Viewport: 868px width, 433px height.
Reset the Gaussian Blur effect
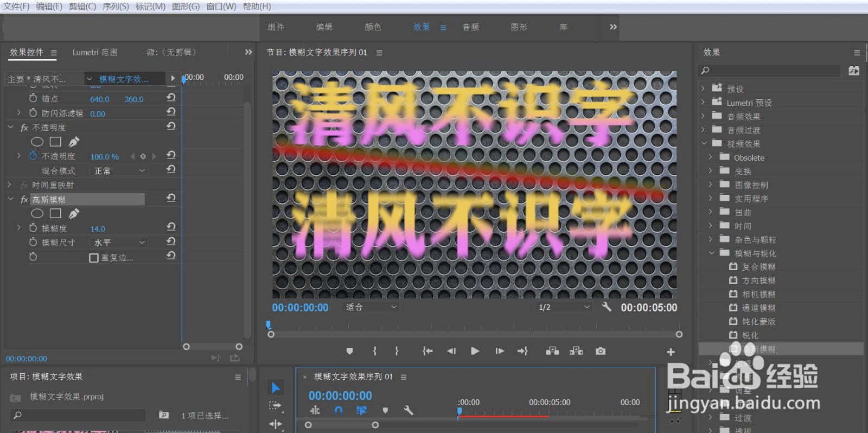171,198
